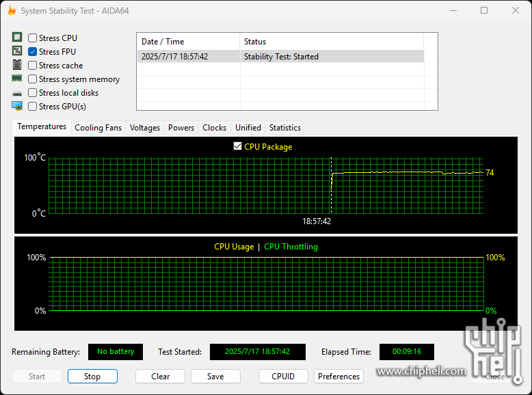Minimize the System Stability Test window
Image resolution: width=532 pixels, height=395 pixels.
453,10
